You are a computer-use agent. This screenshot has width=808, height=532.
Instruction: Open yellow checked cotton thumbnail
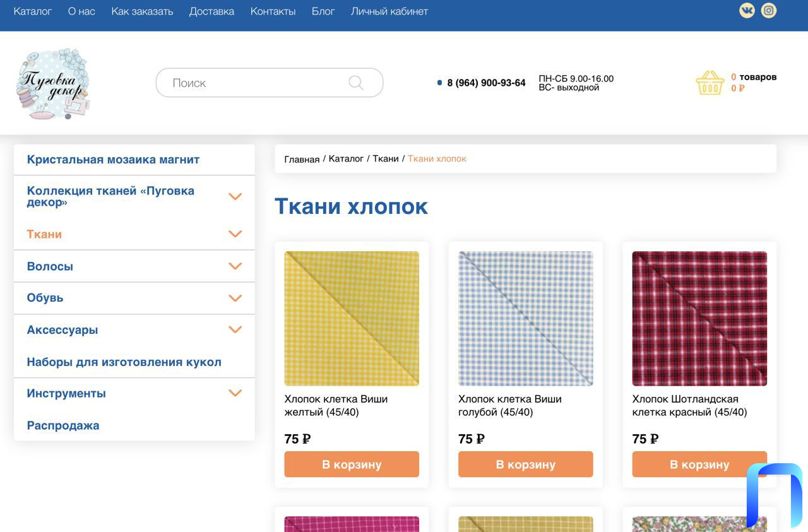[352, 319]
